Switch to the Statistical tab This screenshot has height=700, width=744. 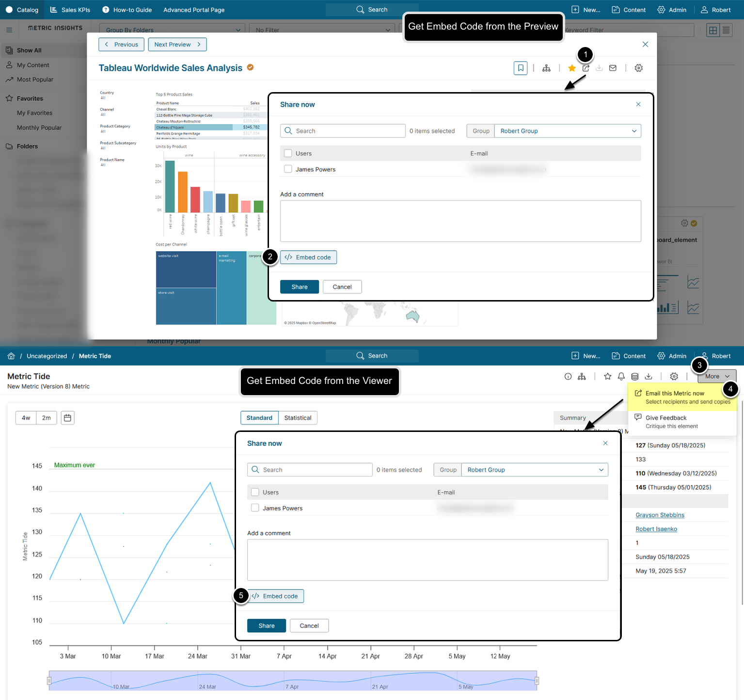pyautogui.click(x=298, y=418)
